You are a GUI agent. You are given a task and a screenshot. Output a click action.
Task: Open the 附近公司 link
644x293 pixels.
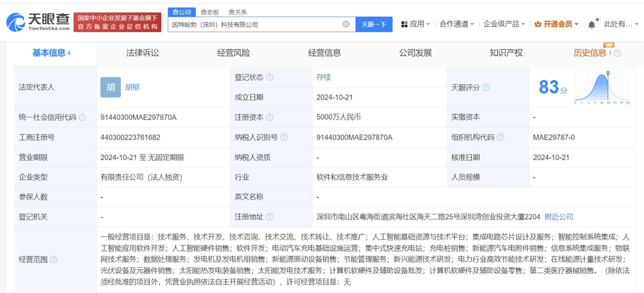pos(559,217)
